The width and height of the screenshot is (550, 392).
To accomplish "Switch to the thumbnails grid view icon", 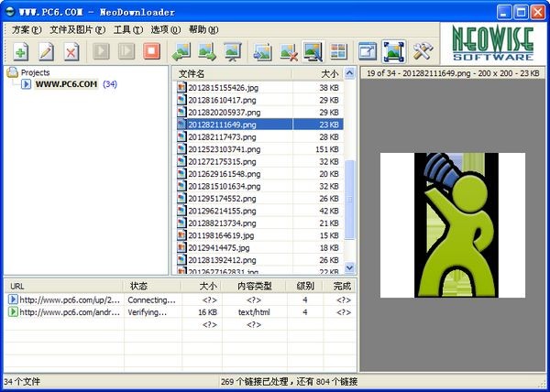I will tap(338, 51).
